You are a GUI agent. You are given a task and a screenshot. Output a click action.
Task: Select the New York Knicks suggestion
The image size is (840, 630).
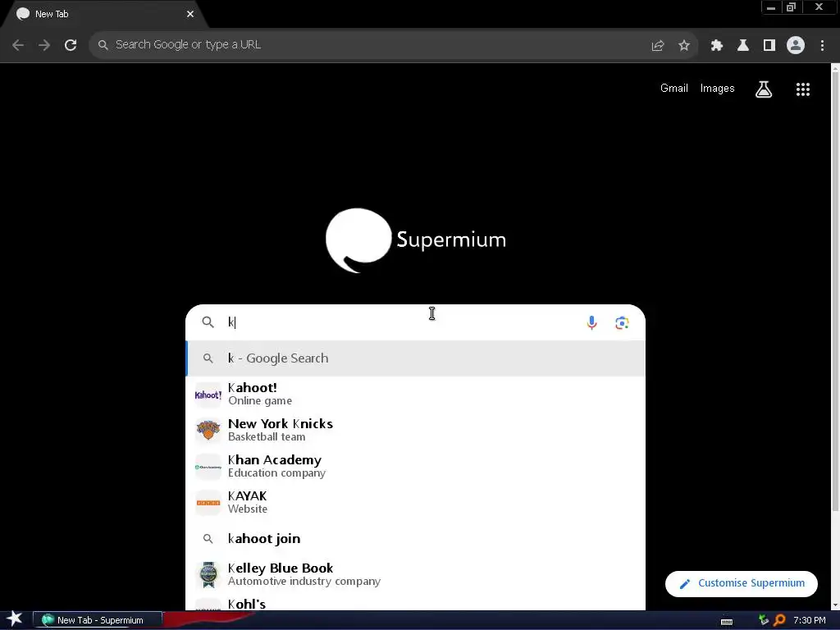[416, 430]
